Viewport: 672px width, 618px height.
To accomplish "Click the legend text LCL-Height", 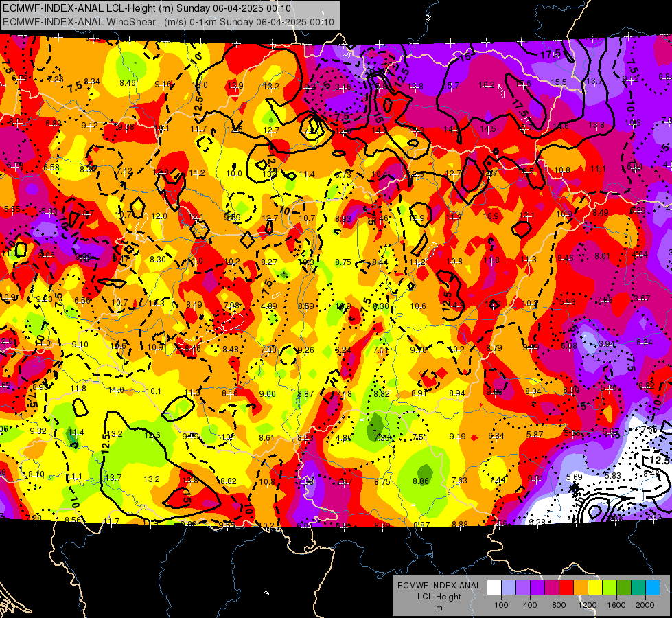I will coord(439,597).
